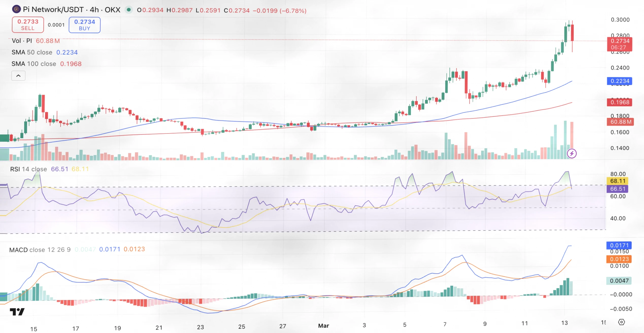Click the March 5 date label
644x333 pixels.
coord(405,325)
